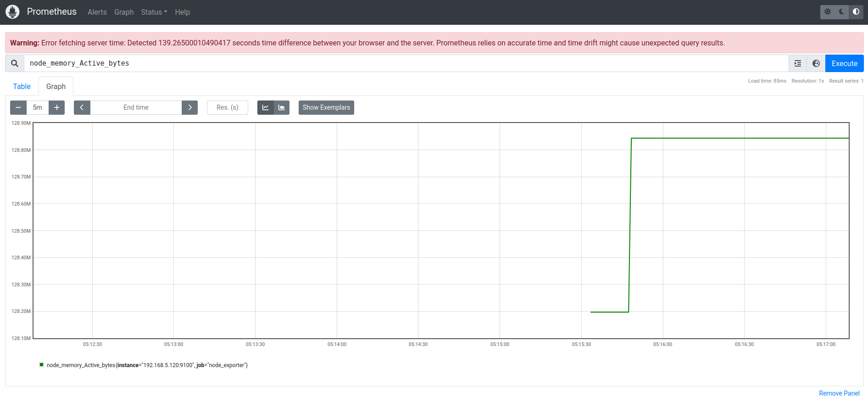Click the search magnifier icon
This screenshot has height=402, width=868.
(x=15, y=63)
